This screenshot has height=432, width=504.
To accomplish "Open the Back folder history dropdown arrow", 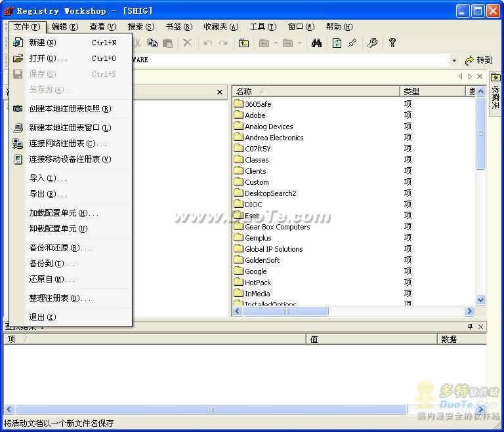I will pyautogui.click(x=276, y=43).
